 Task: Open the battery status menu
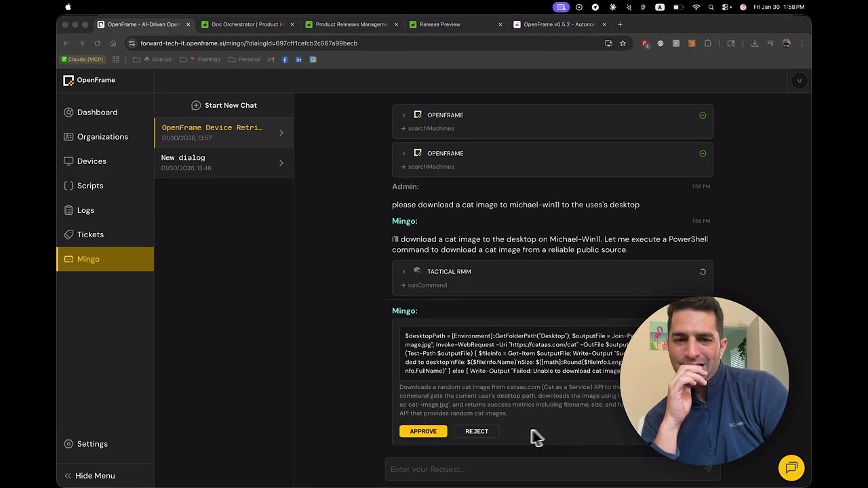point(677,7)
